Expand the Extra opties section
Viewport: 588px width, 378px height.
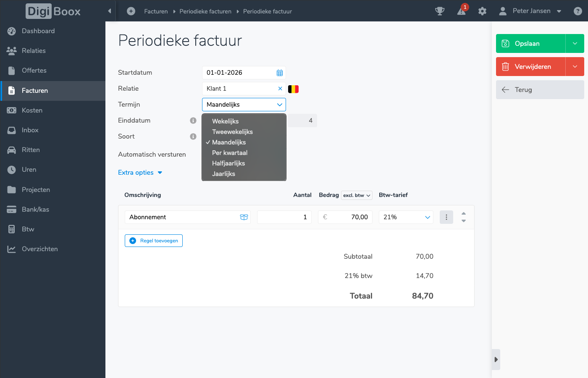[x=140, y=173]
